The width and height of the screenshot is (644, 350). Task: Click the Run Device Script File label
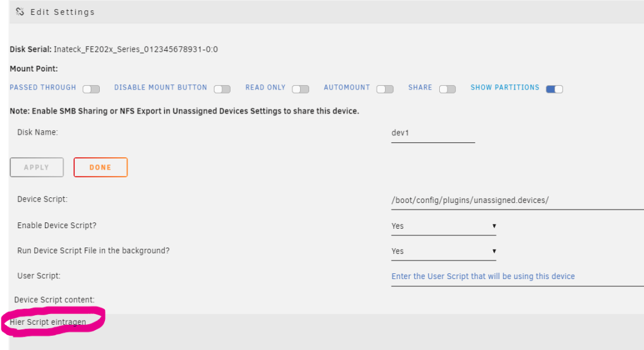tap(93, 251)
